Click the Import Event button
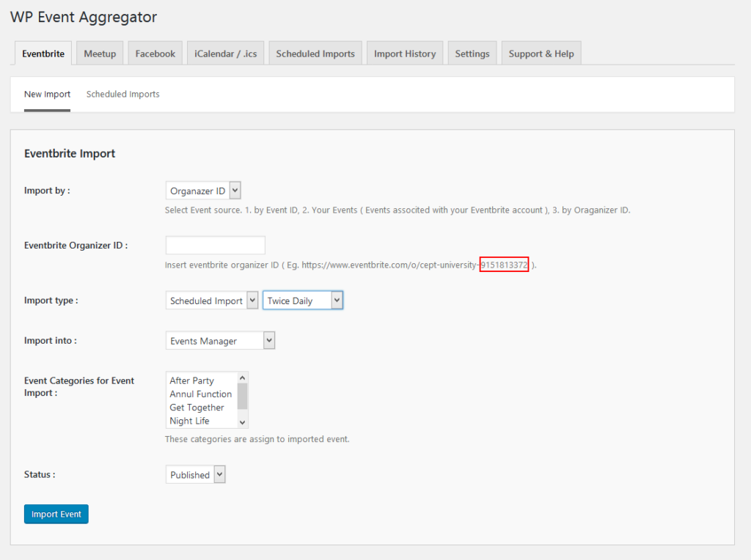The width and height of the screenshot is (751, 560). (56, 514)
